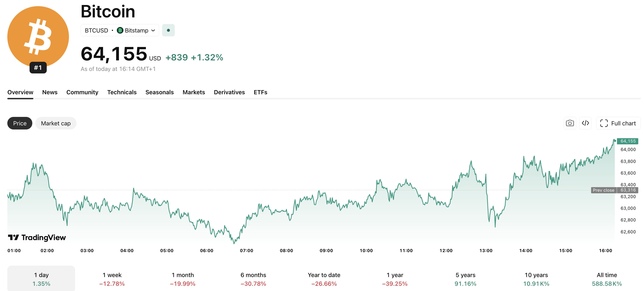The image size is (644, 291).
Task: Click the Bitstamp exchange logo
Action: point(120,30)
